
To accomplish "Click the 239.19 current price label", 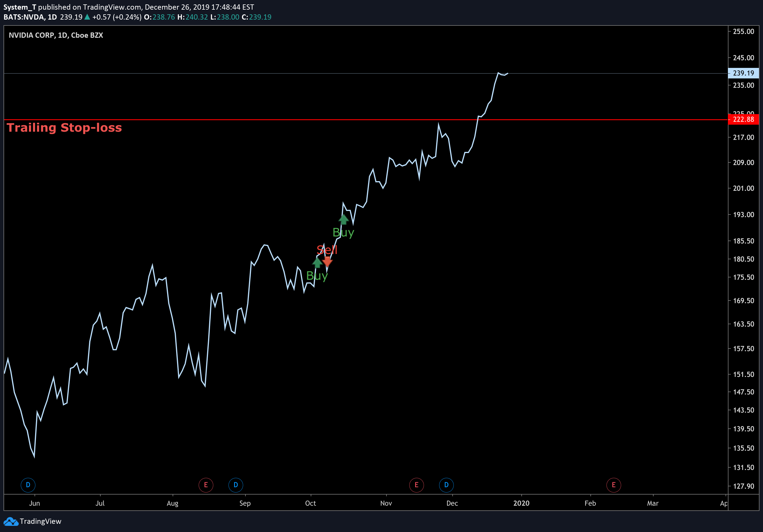I will tap(743, 73).
